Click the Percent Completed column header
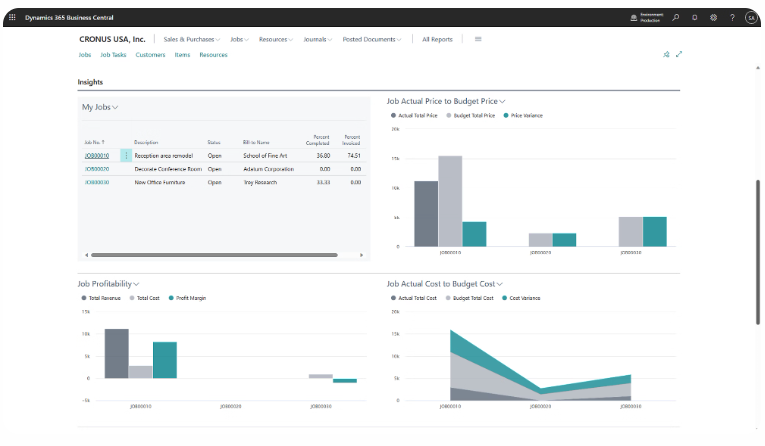 [x=318, y=140]
